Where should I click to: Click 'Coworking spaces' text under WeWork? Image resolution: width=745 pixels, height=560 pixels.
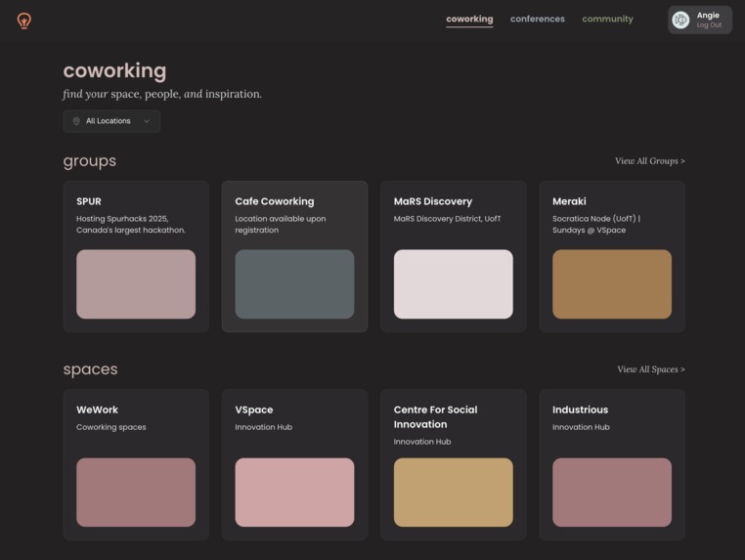click(111, 427)
